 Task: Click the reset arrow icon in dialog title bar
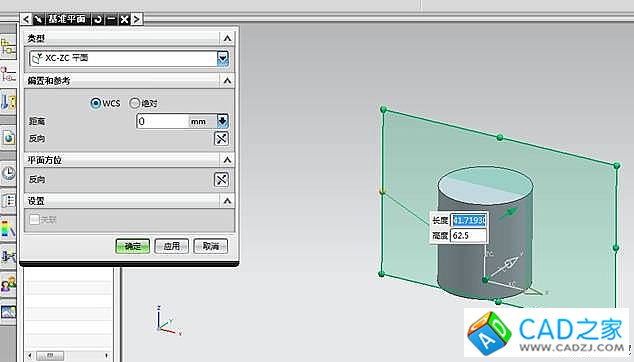98,19
